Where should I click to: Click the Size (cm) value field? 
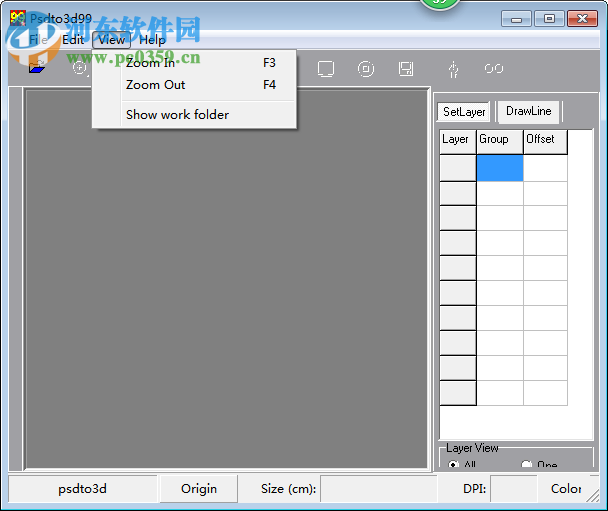[378, 489]
